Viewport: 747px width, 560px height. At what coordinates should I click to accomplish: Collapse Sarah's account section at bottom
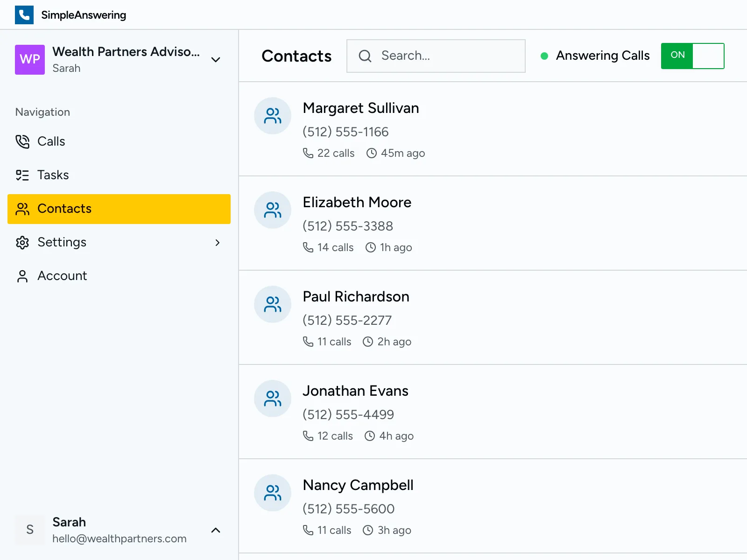click(x=215, y=530)
